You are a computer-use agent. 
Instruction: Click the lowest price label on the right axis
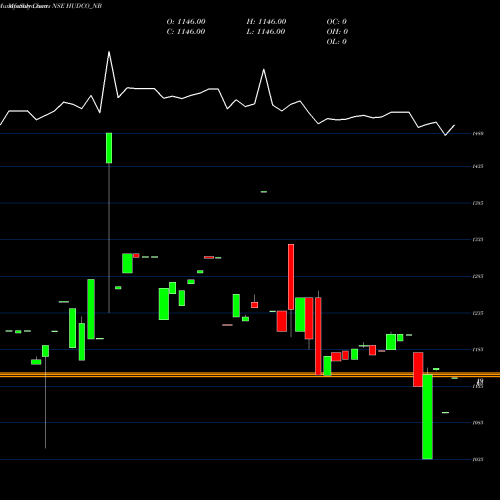[x=478, y=459]
